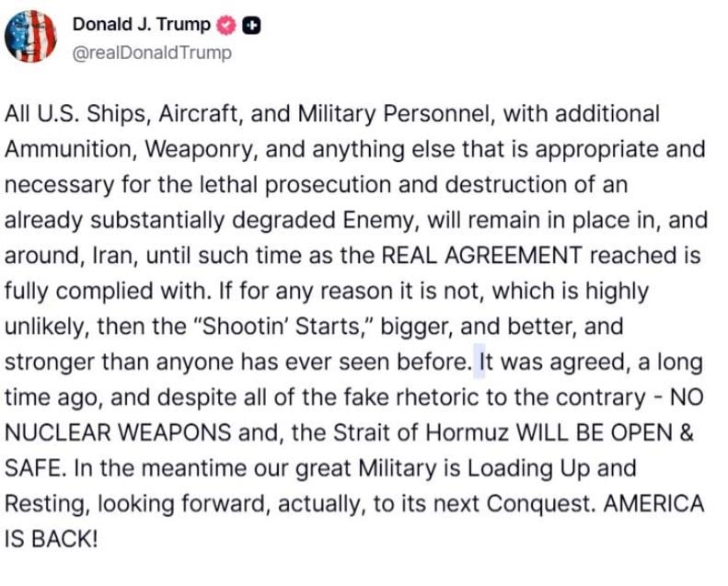Open Donald J. Trump's profile avatar

tap(30, 36)
